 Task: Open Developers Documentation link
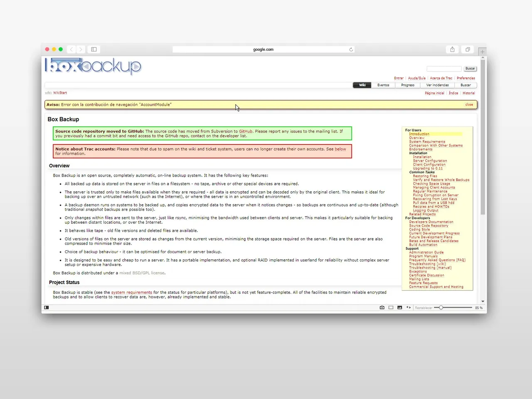[x=431, y=222]
